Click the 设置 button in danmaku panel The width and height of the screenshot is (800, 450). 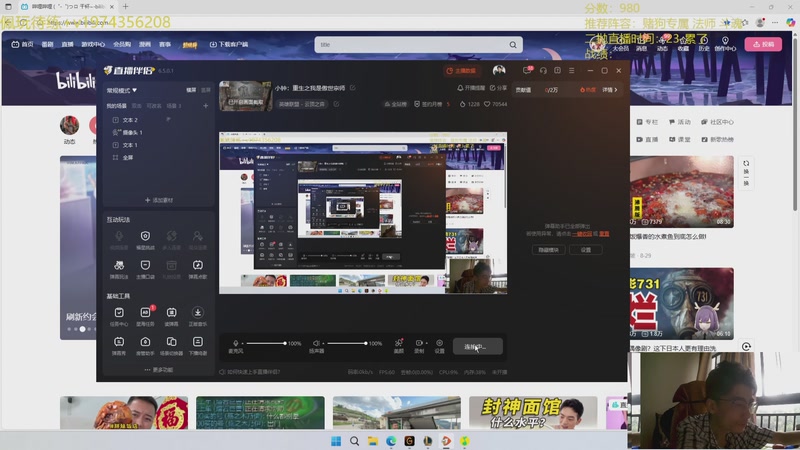[x=586, y=250]
